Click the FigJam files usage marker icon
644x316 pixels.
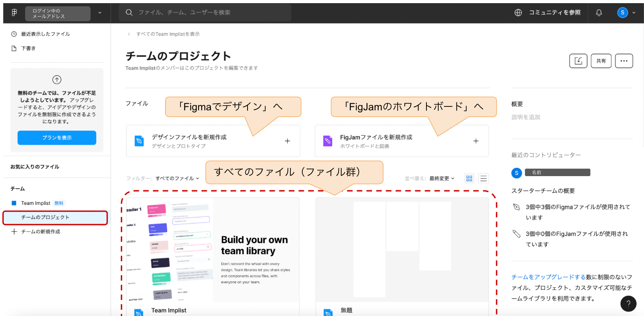(x=516, y=234)
